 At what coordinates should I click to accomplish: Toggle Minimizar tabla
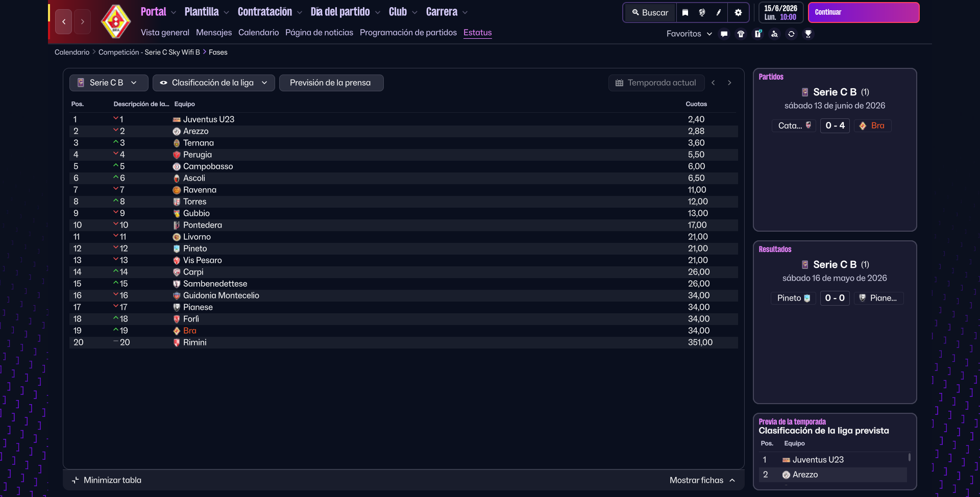coord(107,480)
